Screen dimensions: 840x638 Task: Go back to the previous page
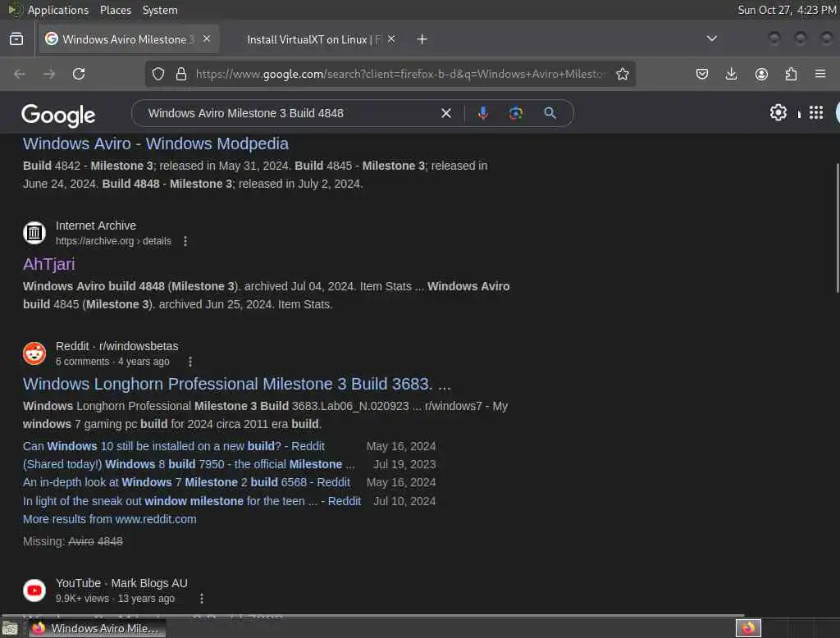[20, 74]
